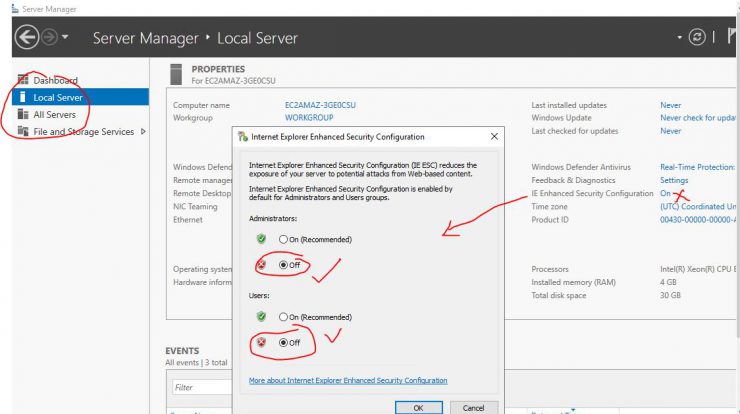Viewport: 740px width, 414px height.
Task: Click the Dashboard icon in sidebar
Action: (23, 80)
